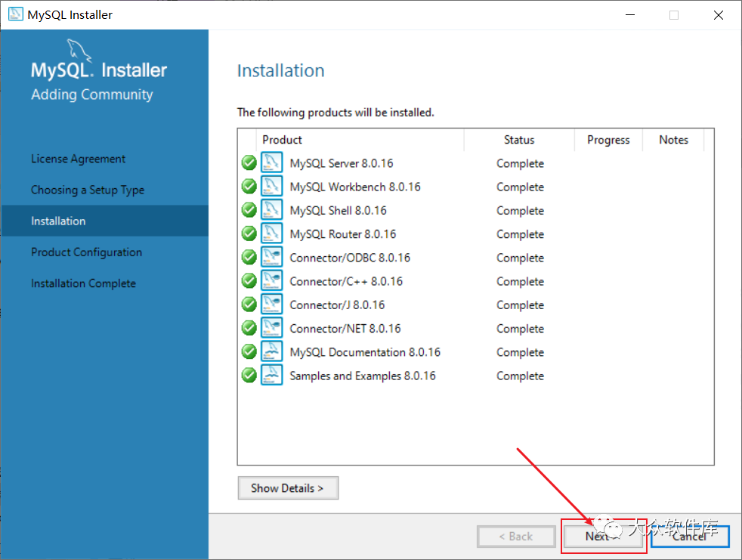Click the Connector/ODBC 8.0.16 product icon
The image size is (742, 560).
pos(271,257)
